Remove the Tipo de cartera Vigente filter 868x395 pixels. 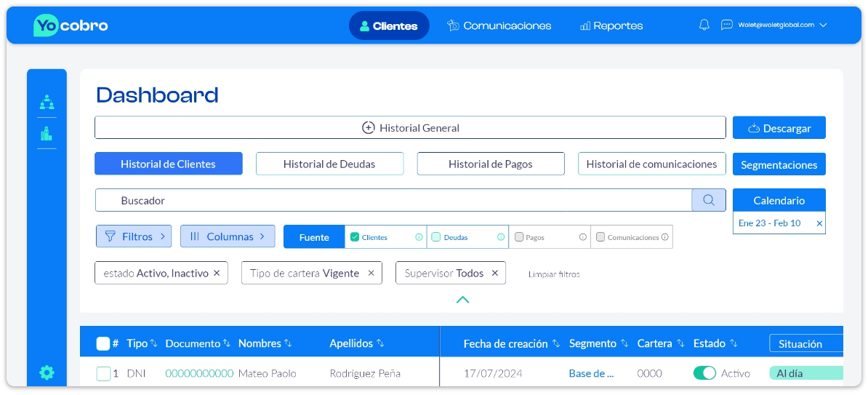[x=371, y=274]
